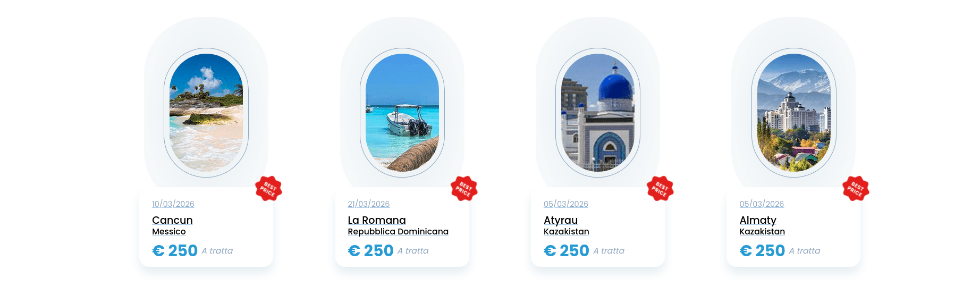Select the Atyrau destination title
Image resolution: width=980 pixels, height=286 pixels.
561,220
